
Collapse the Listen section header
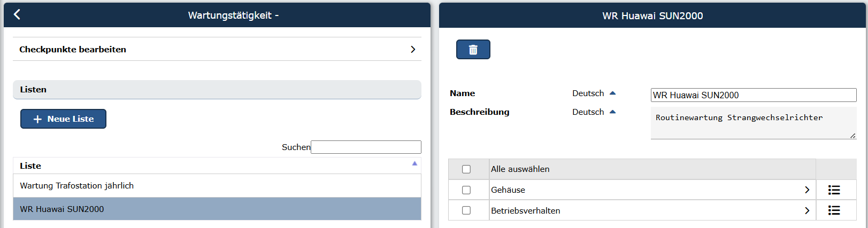click(x=217, y=90)
